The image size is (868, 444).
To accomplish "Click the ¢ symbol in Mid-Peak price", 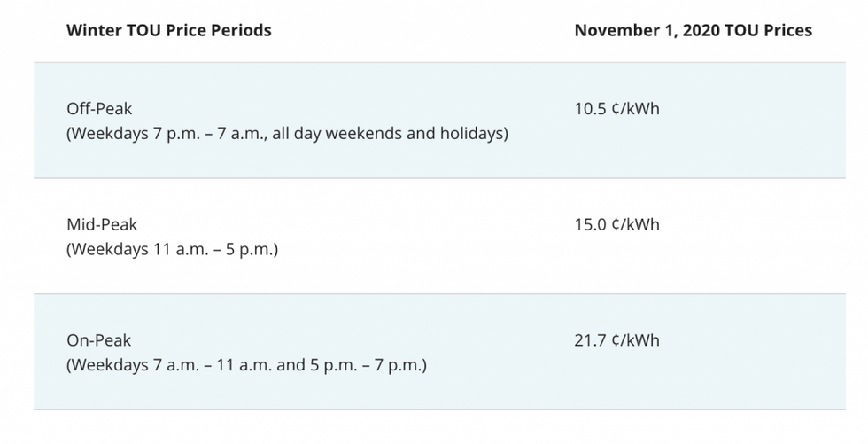I will click(616, 224).
